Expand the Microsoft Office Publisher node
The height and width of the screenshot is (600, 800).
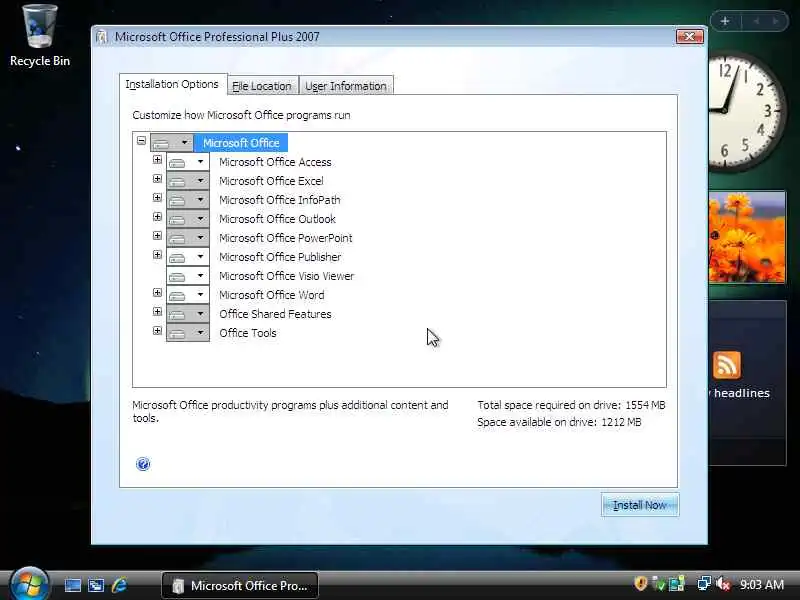(x=157, y=255)
